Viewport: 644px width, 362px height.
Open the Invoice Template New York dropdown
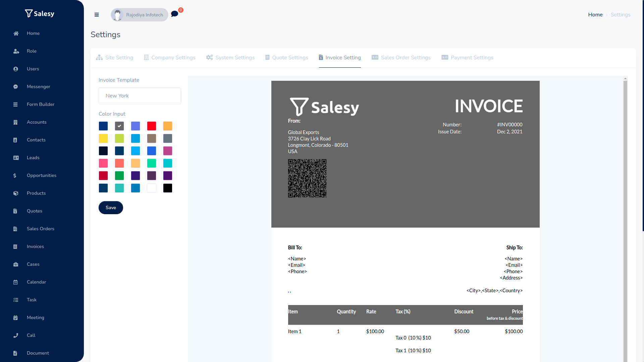[x=140, y=96]
